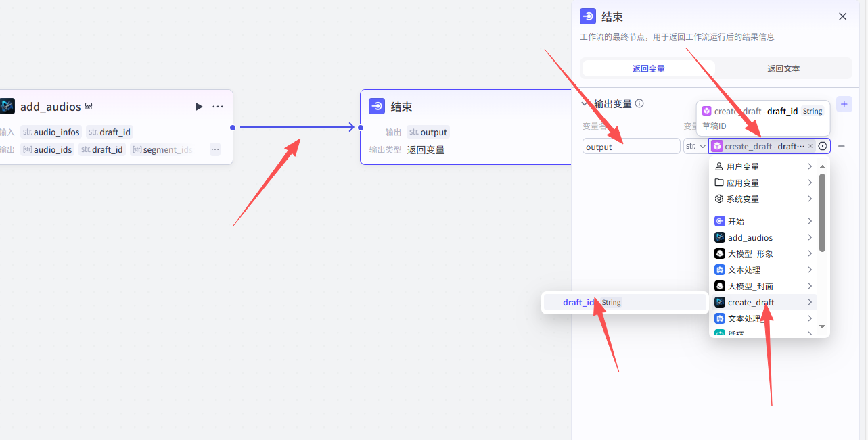Viewport: 868px width, 440px height.
Task: Collapse the 输出变量 section
Action: tap(585, 104)
